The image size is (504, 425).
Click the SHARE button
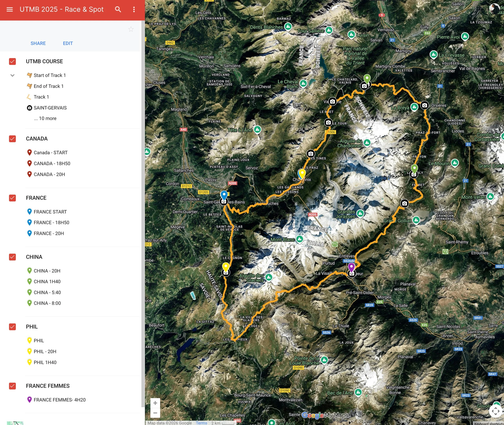point(38,43)
